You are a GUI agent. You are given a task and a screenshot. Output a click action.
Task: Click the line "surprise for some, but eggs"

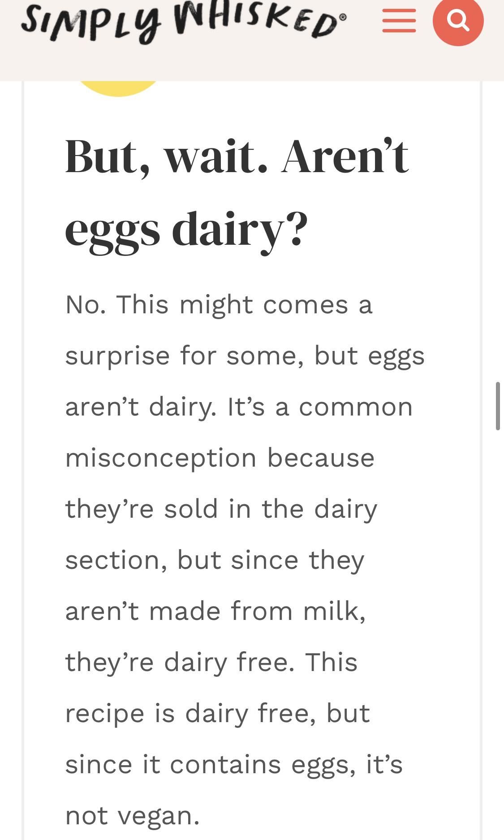245,356
